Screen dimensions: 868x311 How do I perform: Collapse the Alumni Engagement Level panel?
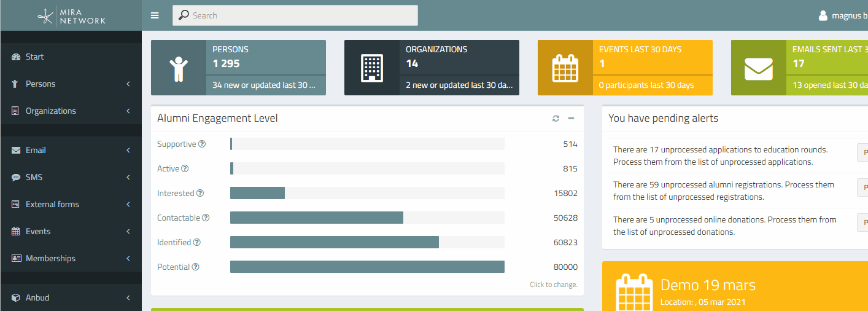pyautogui.click(x=571, y=119)
